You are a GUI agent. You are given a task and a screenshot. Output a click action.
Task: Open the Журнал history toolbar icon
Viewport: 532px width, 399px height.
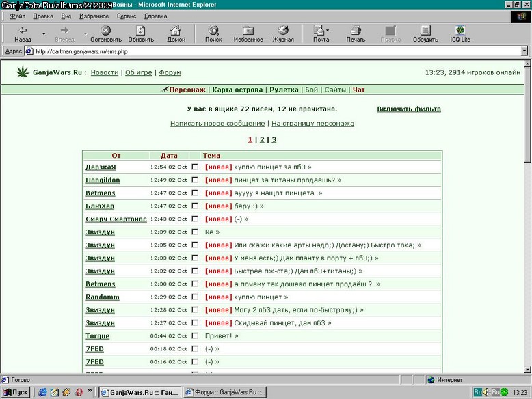[283, 34]
